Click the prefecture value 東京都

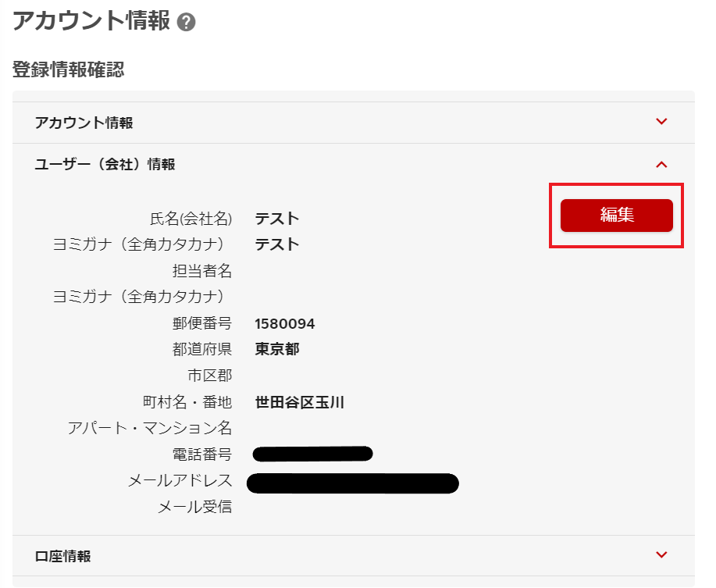click(277, 349)
